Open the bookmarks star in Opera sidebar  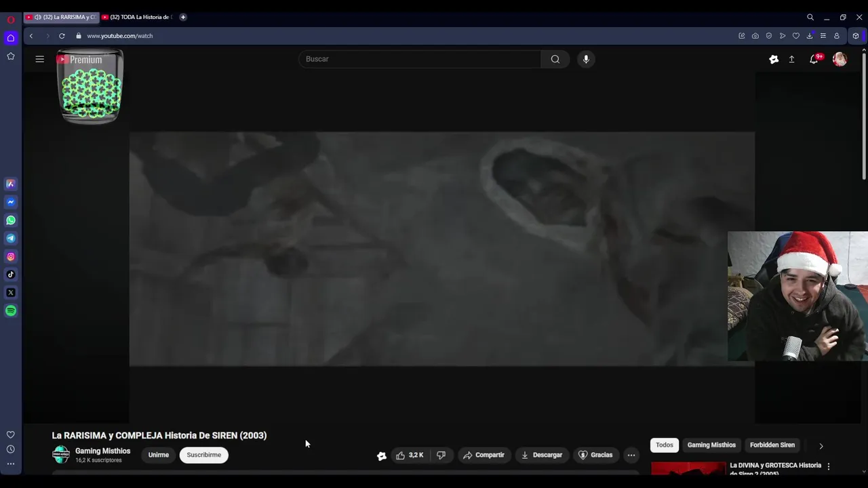11,56
